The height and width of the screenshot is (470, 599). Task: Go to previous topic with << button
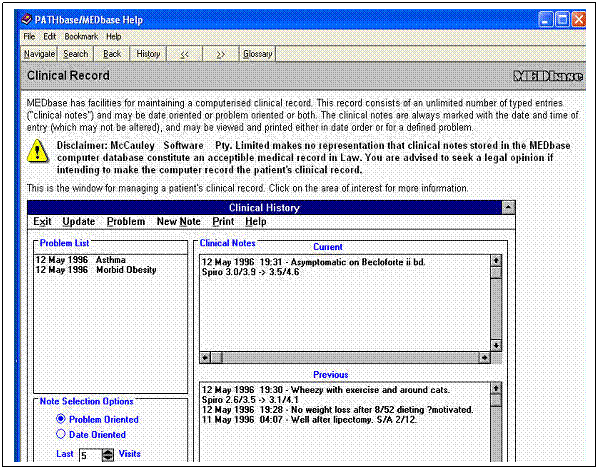pos(185,54)
